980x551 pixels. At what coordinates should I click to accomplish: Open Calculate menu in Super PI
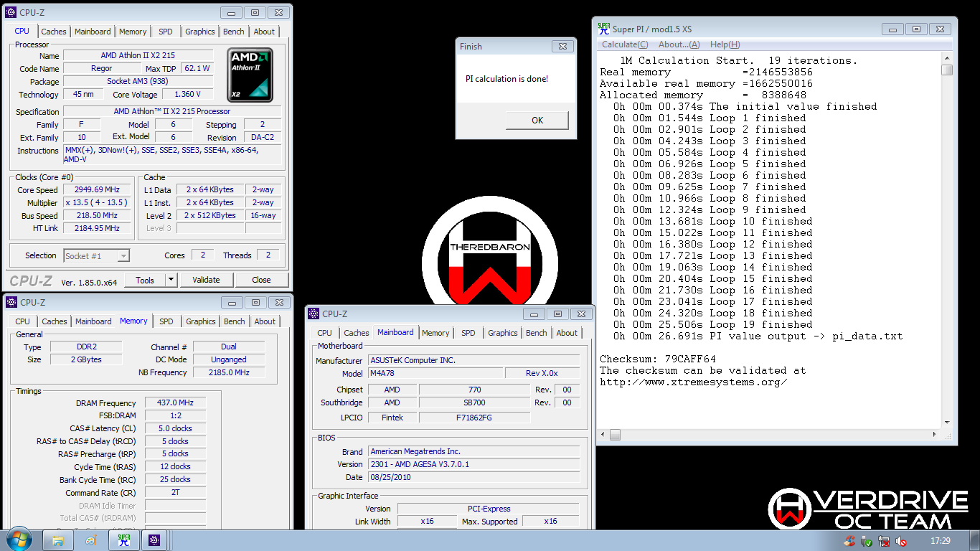pyautogui.click(x=624, y=44)
